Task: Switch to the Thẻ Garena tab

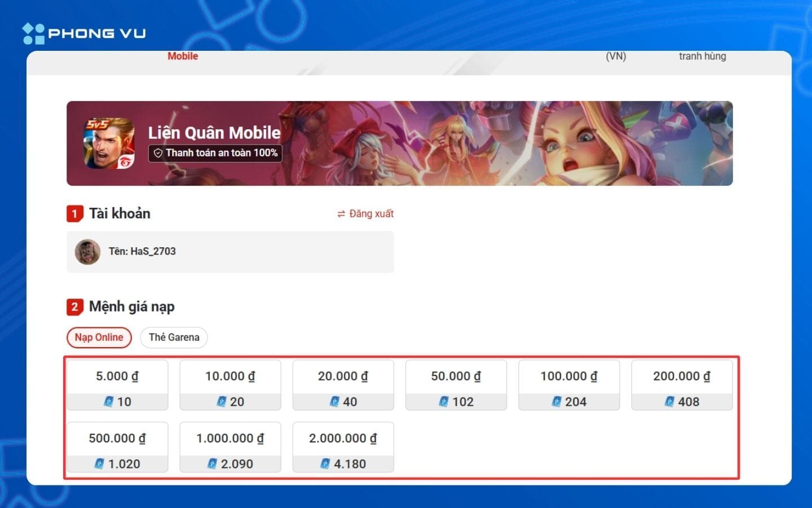Action: (174, 338)
